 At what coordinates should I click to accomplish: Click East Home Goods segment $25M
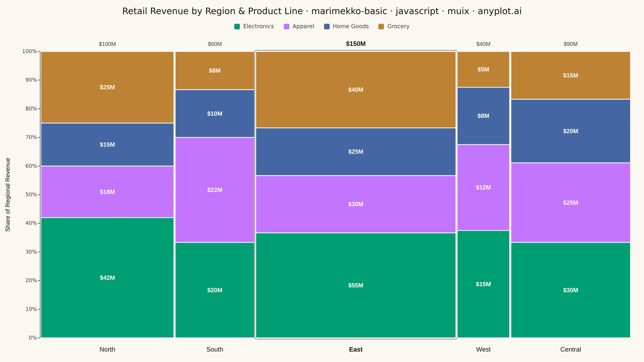[x=356, y=152]
